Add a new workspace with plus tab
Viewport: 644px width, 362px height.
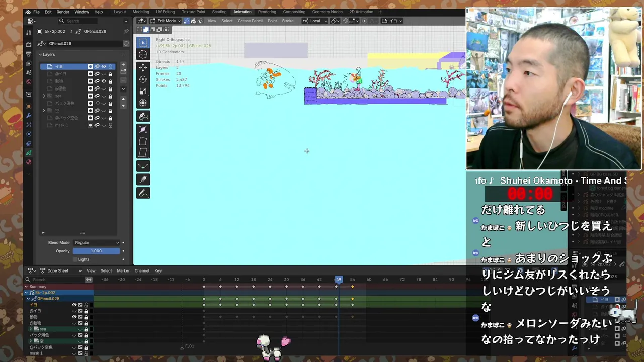380,12
